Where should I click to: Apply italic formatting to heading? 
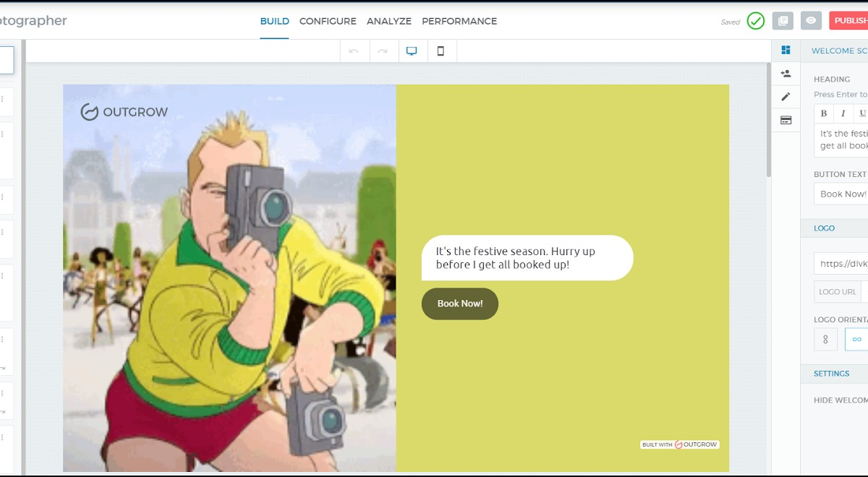(843, 113)
